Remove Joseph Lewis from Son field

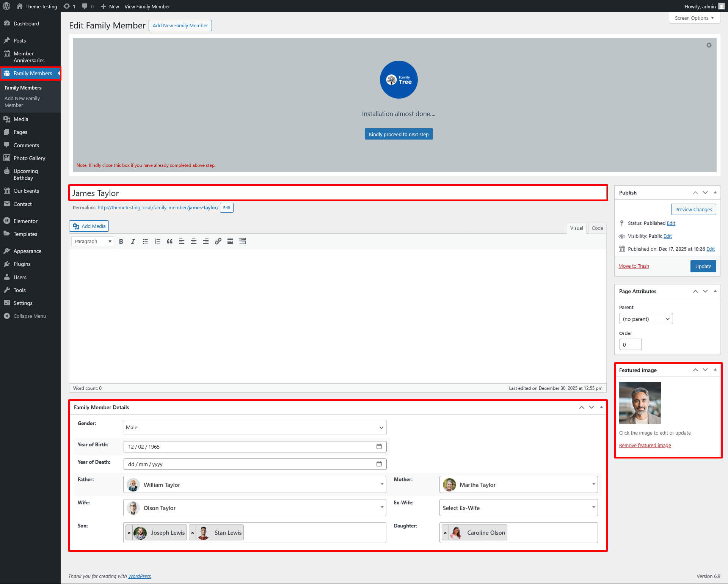(x=129, y=533)
